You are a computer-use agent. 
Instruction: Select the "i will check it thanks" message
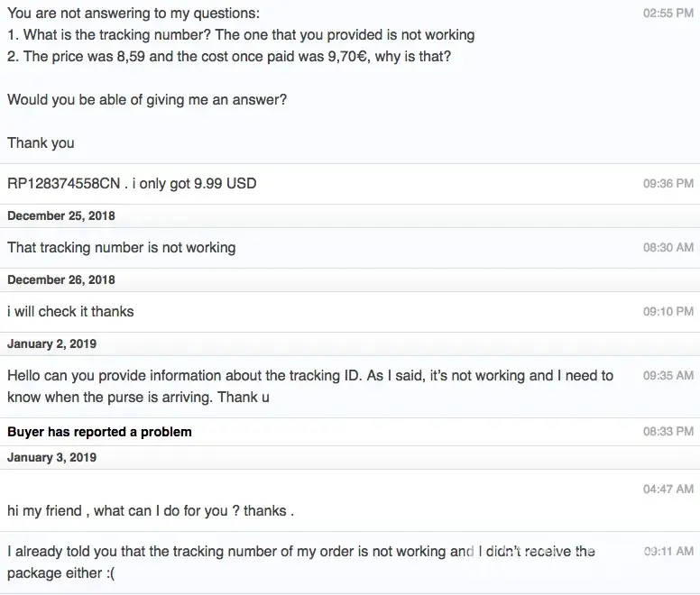pos(70,312)
